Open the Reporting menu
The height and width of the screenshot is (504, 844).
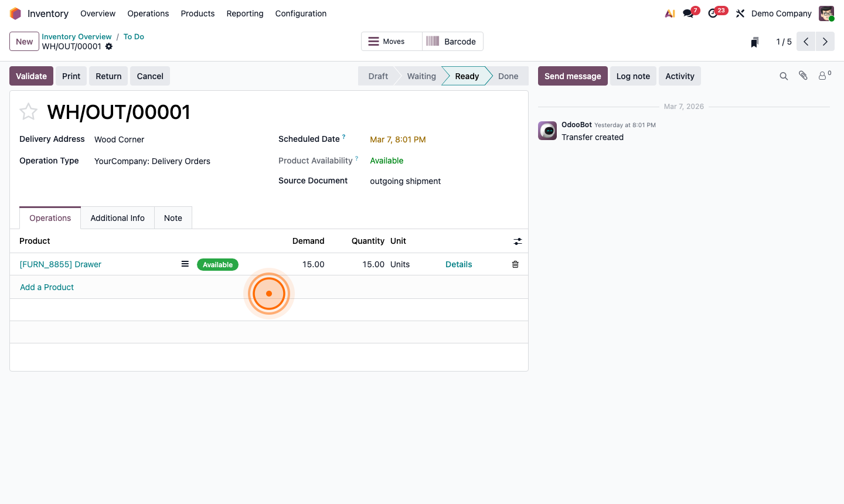244,13
